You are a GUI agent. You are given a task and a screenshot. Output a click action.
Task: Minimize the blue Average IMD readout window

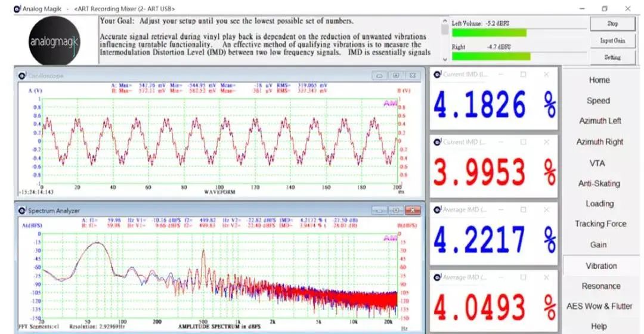coord(501,209)
